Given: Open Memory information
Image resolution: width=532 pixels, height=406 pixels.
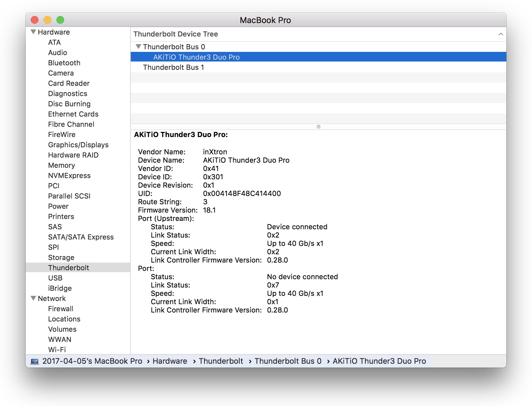Looking at the screenshot, I should point(62,165).
